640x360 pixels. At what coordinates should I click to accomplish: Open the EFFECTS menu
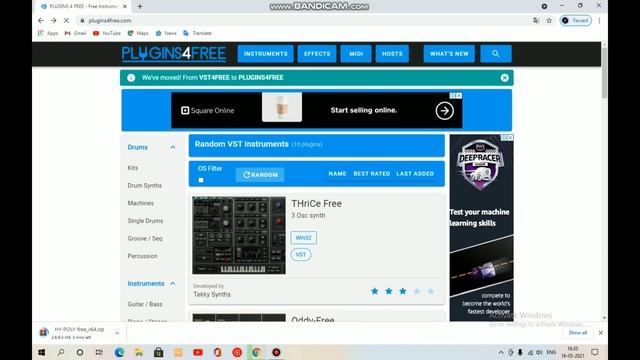317,53
